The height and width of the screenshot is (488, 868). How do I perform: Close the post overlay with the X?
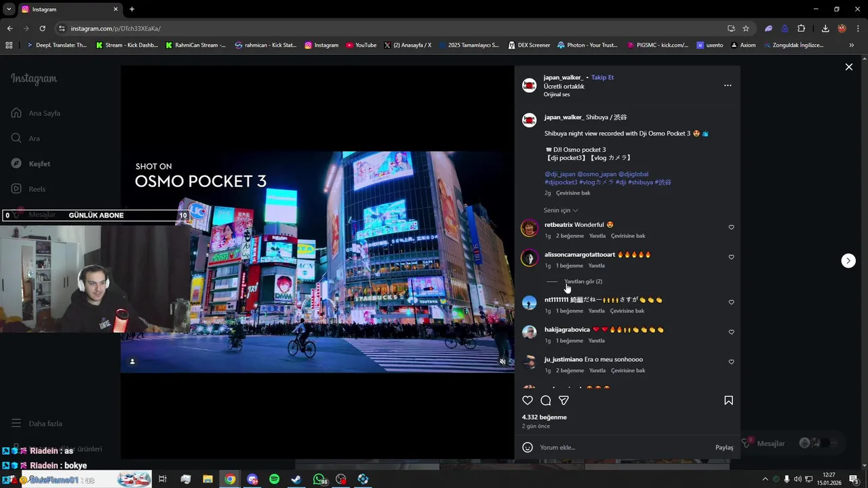pos(848,67)
